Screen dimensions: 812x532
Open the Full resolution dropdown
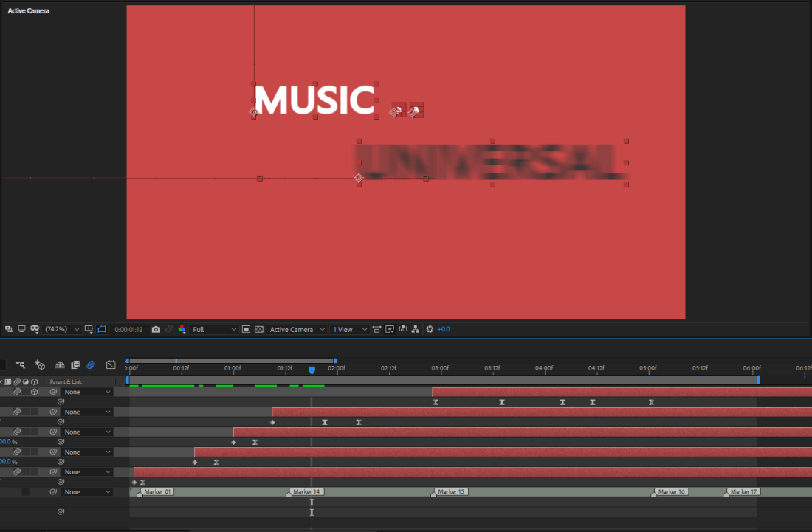(213, 329)
